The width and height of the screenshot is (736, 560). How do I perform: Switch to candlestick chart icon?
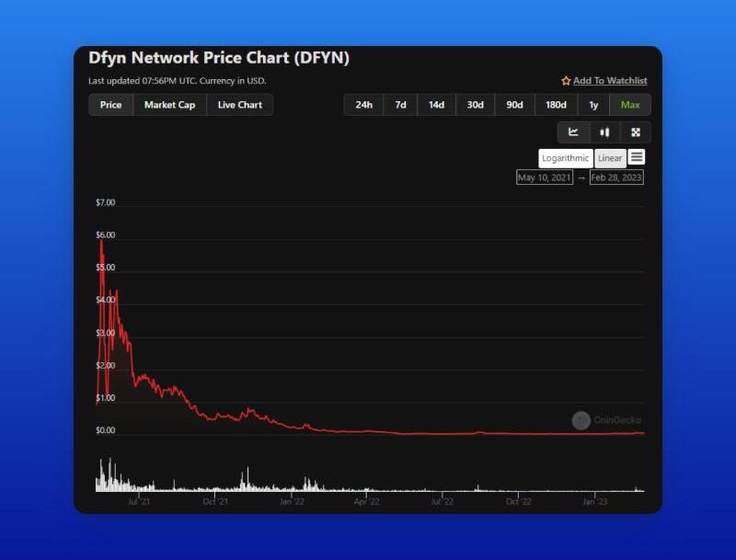pyautogui.click(x=604, y=132)
